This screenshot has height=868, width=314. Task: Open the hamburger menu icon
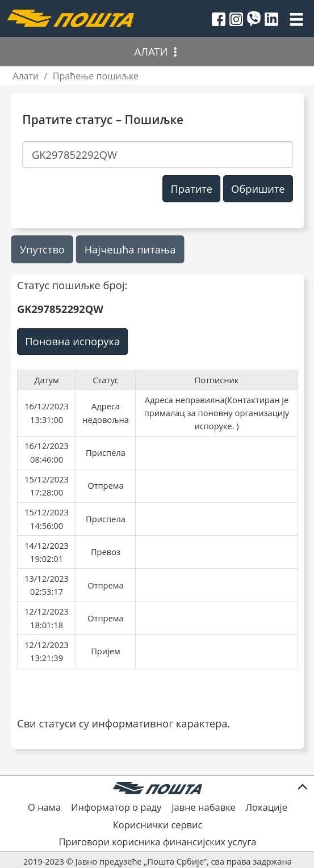tap(296, 19)
